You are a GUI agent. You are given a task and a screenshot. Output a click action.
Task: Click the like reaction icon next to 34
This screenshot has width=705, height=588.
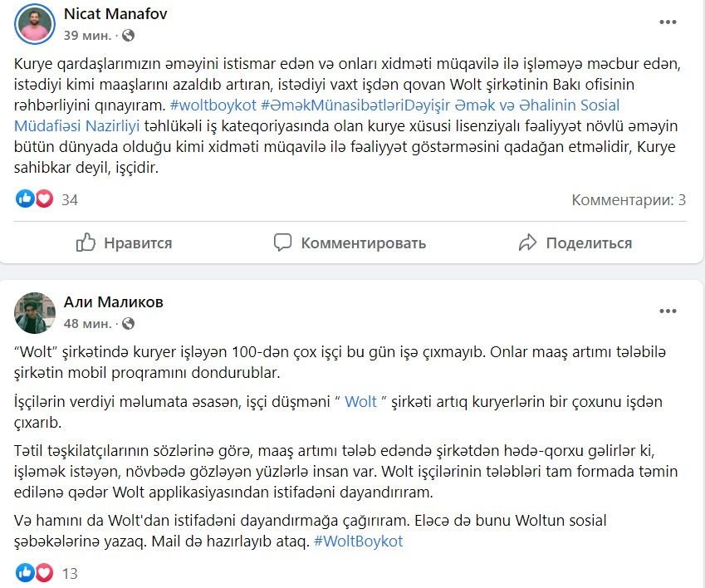[25, 198]
